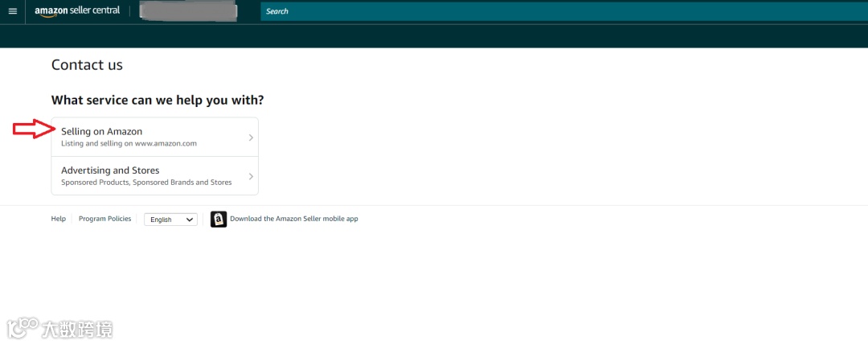This screenshot has width=868, height=345.
Task: Click the text "Listing and selling on www.amazon.com"
Action: coord(129,143)
